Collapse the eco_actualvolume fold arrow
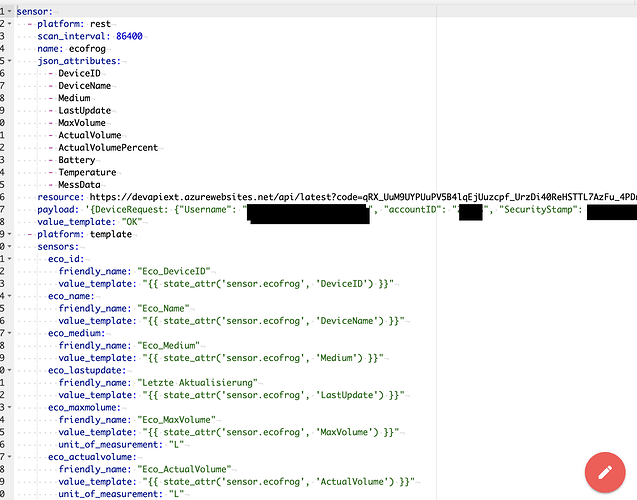The image size is (637, 500). tap(9, 457)
